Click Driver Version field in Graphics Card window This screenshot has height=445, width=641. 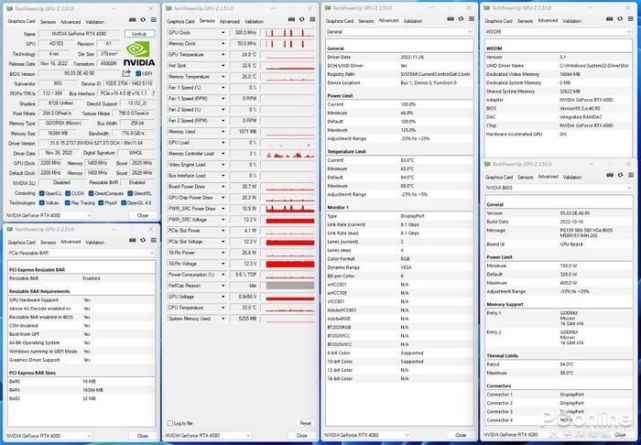point(96,143)
